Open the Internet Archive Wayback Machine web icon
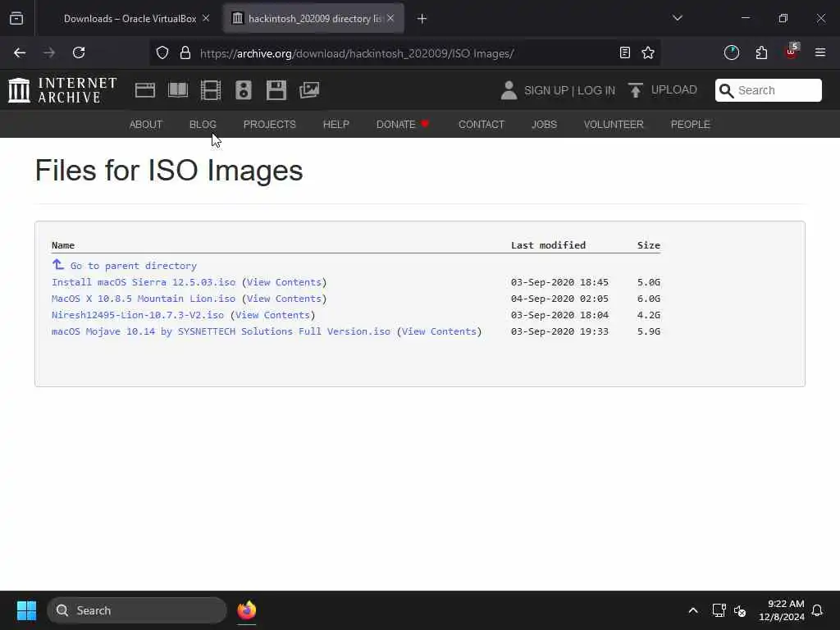The height and width of the screenshot is (630, 840). point(145,90)
